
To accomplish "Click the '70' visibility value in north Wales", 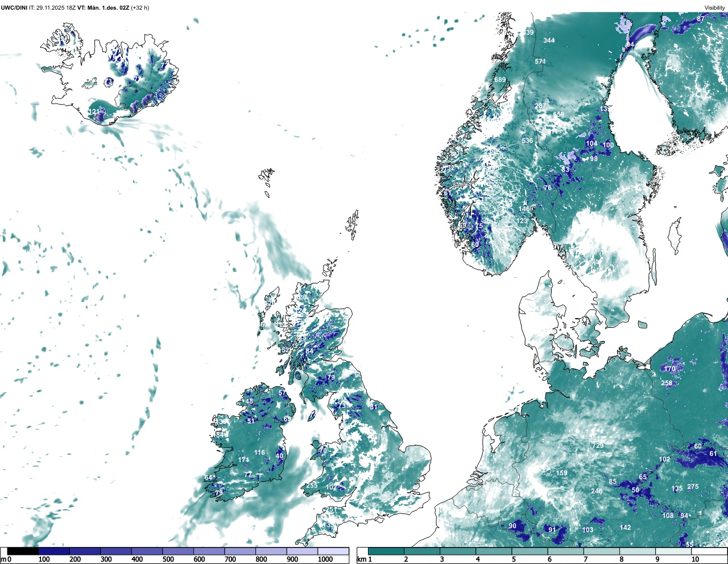I will point(322,450).
